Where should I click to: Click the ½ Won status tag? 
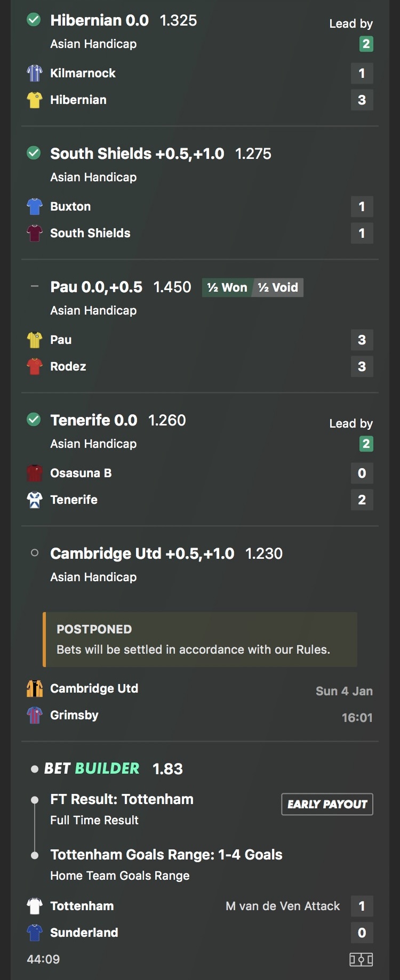click(x=227, y=287)
